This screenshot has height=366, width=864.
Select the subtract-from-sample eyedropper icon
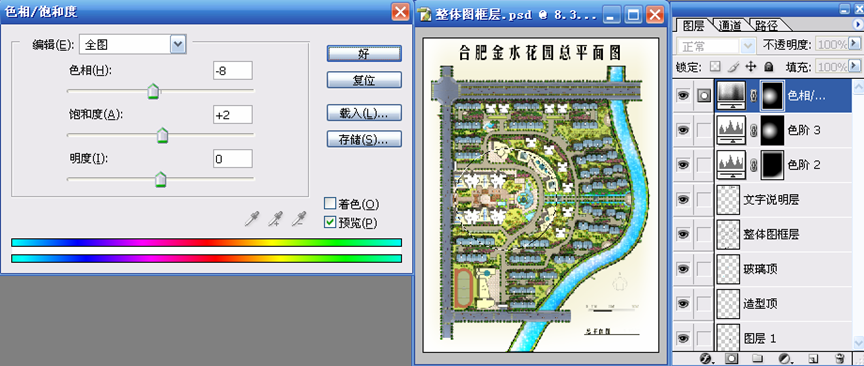[299, 219]
